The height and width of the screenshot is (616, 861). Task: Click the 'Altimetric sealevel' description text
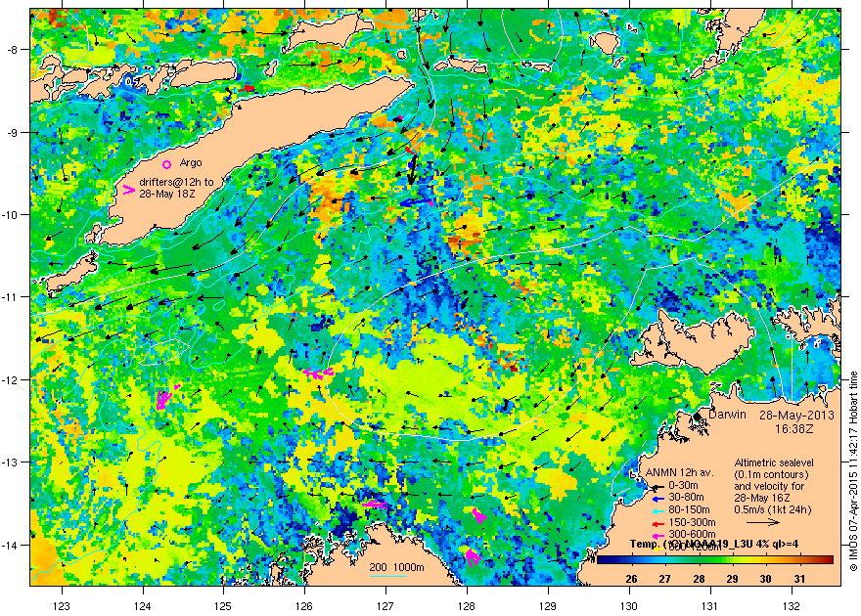pyautogui.click(x=774, y=462)
